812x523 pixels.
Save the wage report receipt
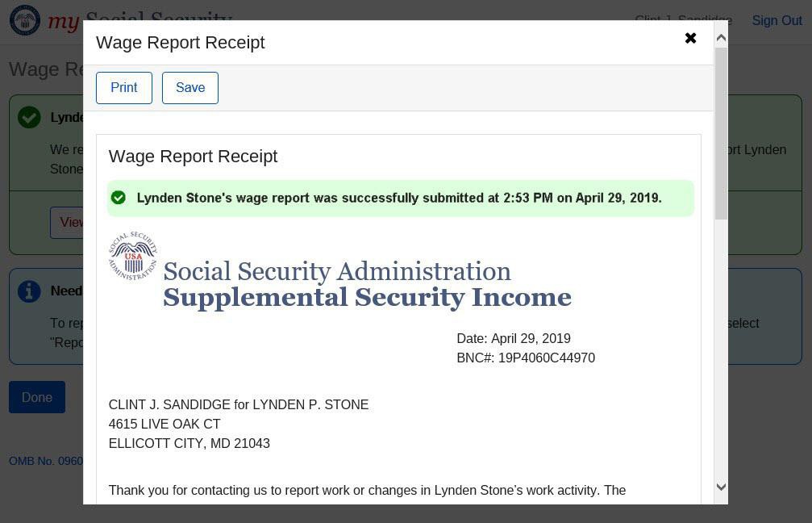(190, 88)
